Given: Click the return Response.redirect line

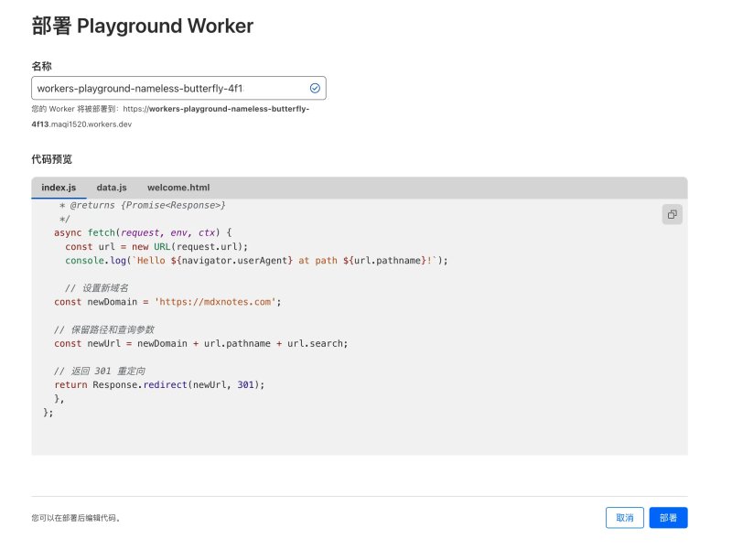Looking at the screenshot, I should [x=159, y=384].
